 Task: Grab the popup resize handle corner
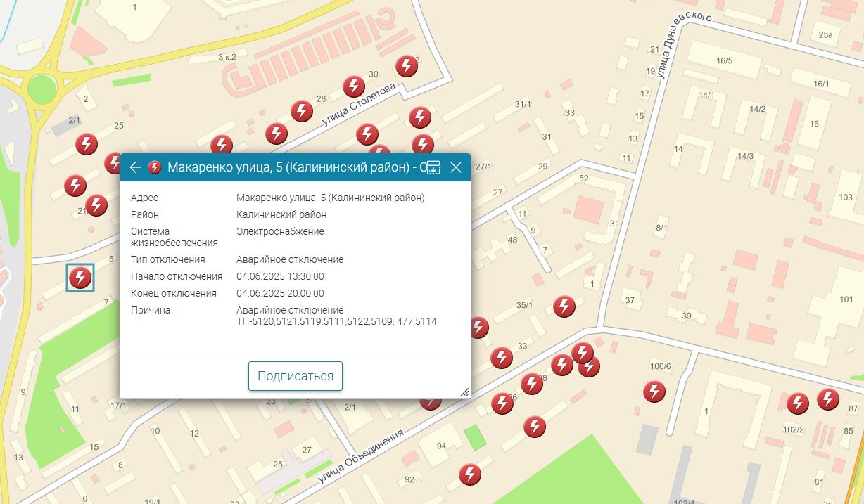[x=464, y=392]
